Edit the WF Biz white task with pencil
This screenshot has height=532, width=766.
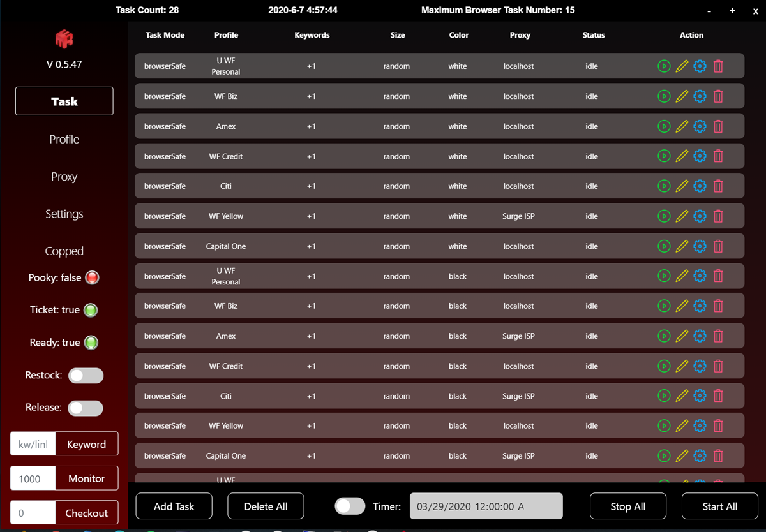682,96
